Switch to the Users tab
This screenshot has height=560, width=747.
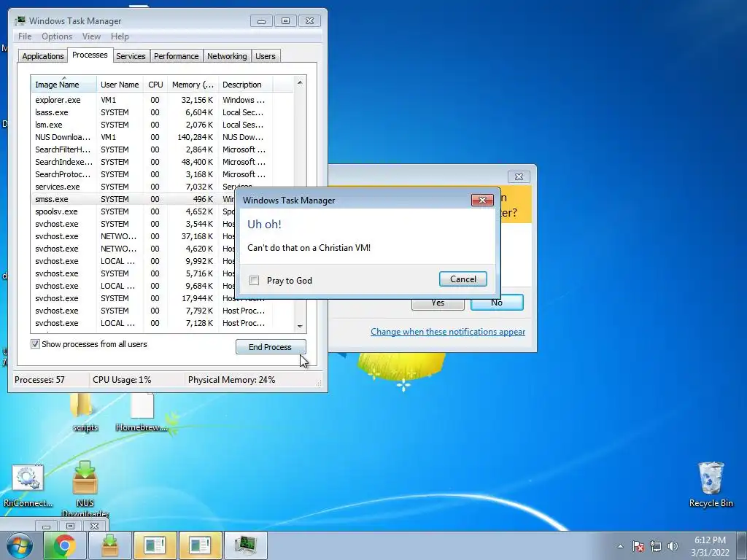tap(266, 56)
